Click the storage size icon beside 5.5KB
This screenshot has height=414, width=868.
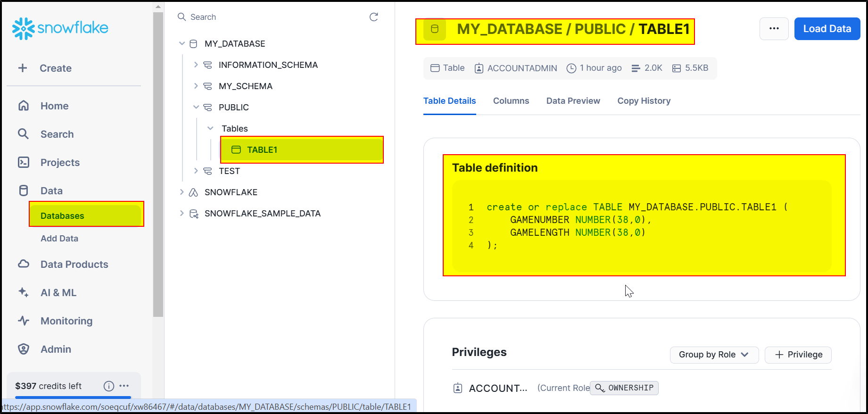coord(677,68)
